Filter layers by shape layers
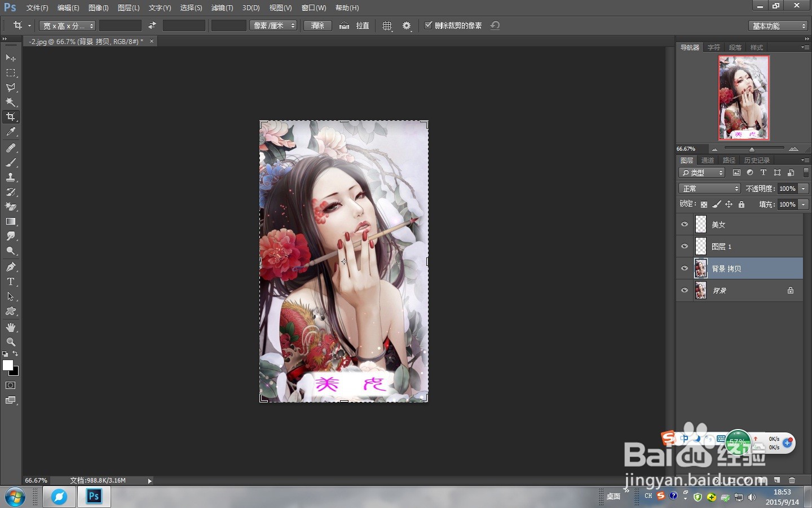The height and width of the screenshot is (508, 812). [x=777, y=173]
